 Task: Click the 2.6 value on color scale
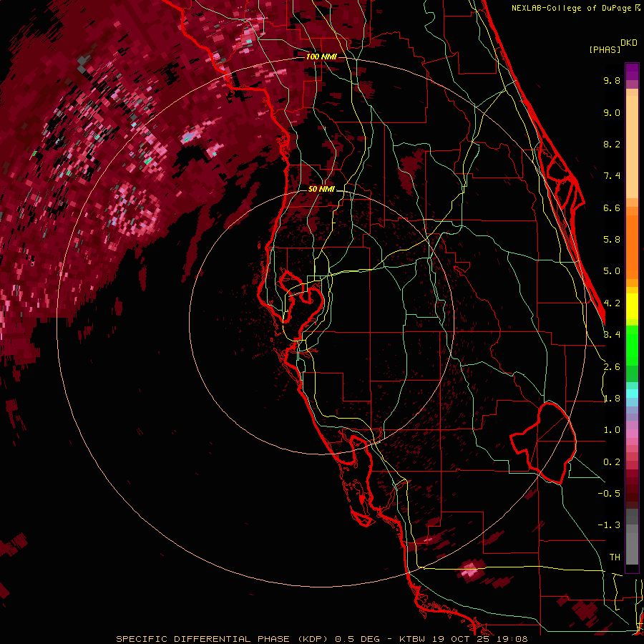point(612,367)
